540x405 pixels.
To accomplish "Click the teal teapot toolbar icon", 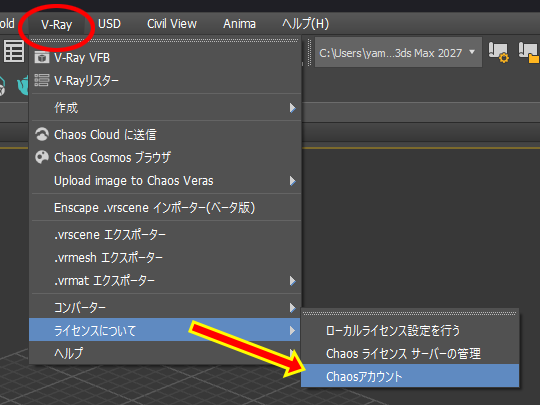I will tap(23, 85).
